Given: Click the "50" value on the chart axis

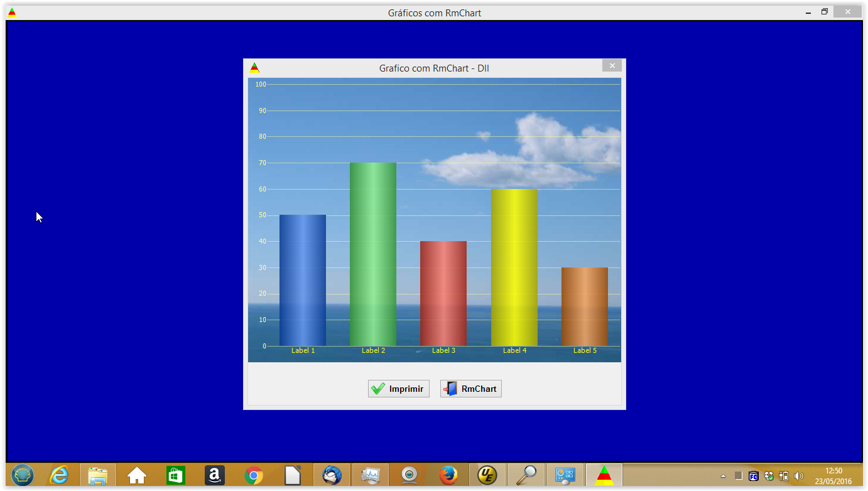Looking at the screenshot, I should point(263,215).
